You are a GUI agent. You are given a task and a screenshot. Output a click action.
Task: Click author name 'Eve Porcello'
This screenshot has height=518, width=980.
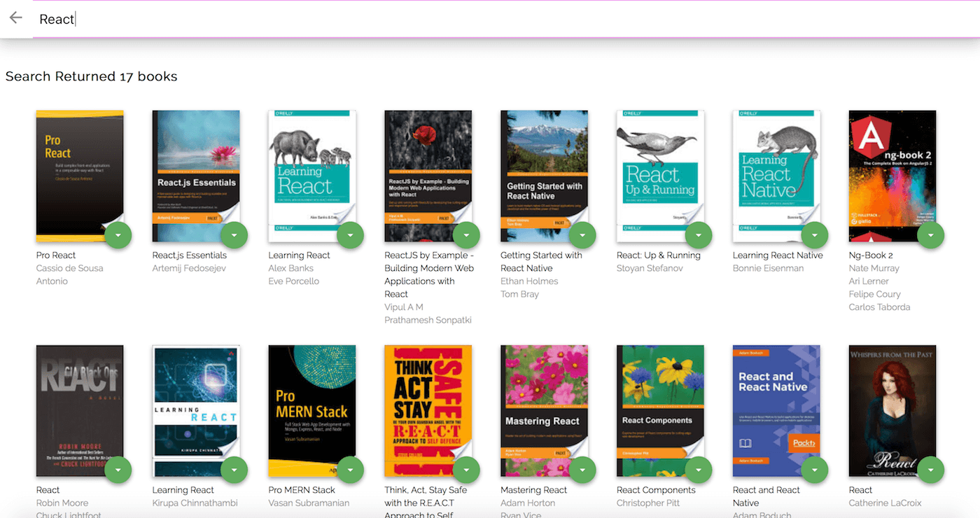[294, 281]
